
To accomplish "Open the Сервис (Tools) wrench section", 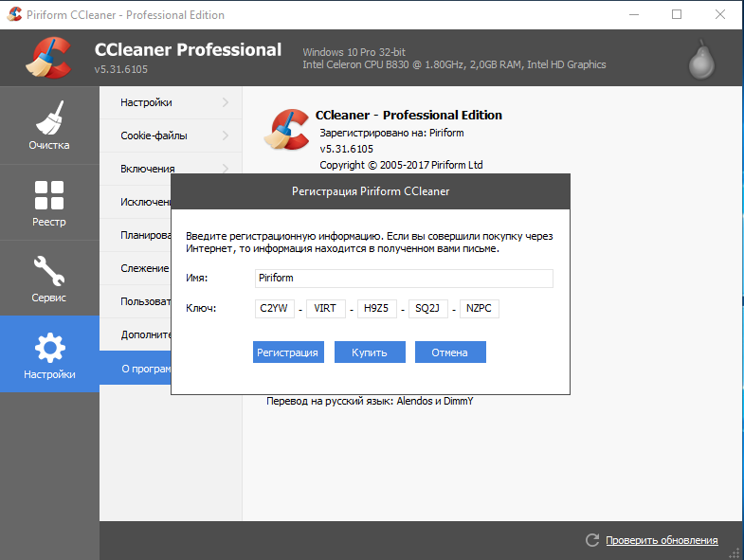I will tap(49, 279).
